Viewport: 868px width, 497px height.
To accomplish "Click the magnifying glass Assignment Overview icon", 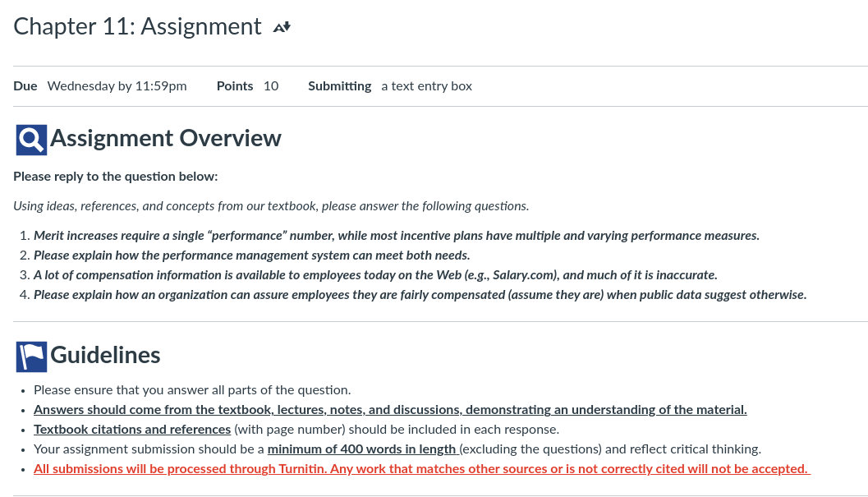I will tap(31, 140).
